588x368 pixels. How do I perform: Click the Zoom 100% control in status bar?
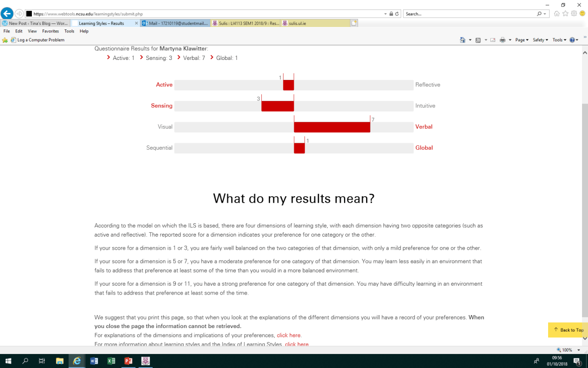566,350
